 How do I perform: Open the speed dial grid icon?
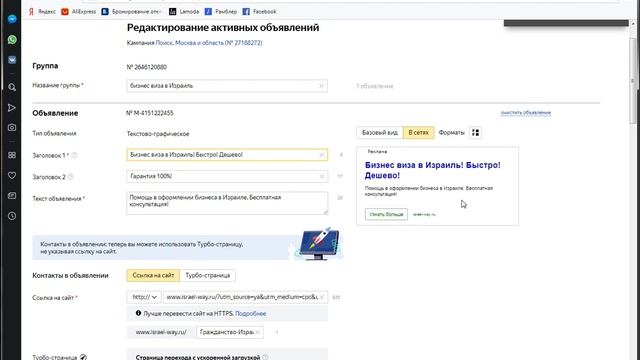coord(12,155)
